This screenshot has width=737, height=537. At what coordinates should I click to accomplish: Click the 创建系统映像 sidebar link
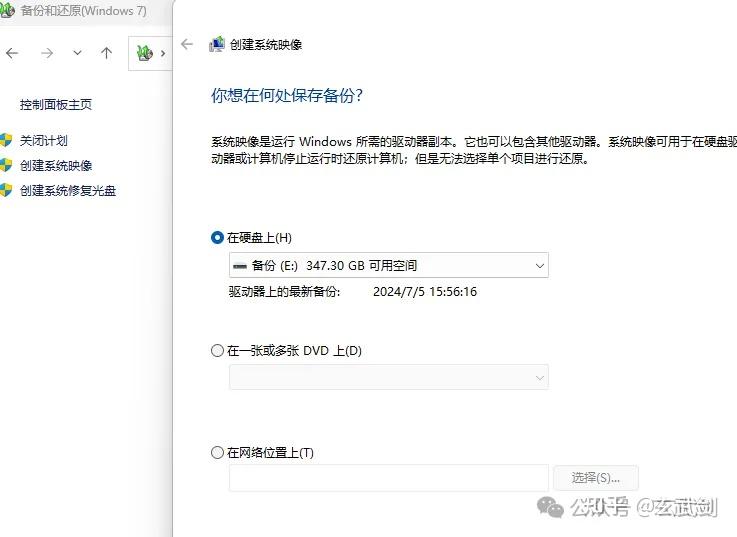pos(56,166)
